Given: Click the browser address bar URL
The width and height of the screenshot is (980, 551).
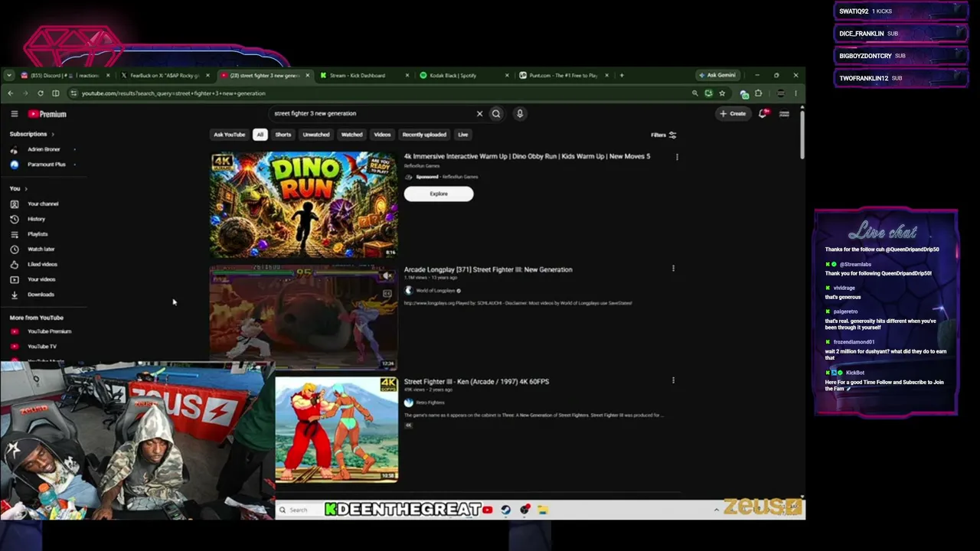Looking at the screenshot, I should click(174, 93).
